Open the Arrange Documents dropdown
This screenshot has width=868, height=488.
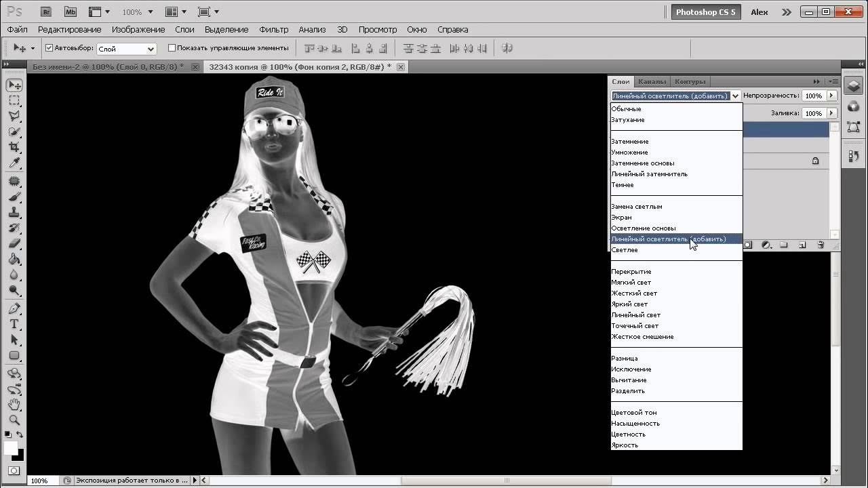point(176,12)
